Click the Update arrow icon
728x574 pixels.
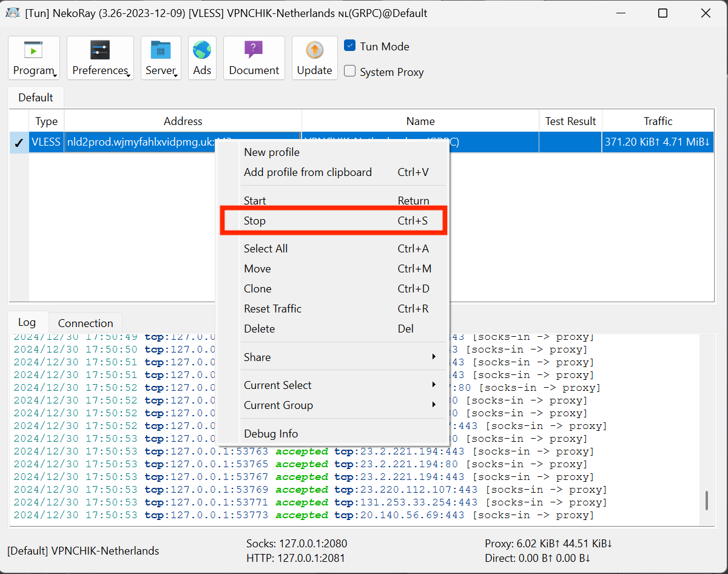click(x=314, y=50)
